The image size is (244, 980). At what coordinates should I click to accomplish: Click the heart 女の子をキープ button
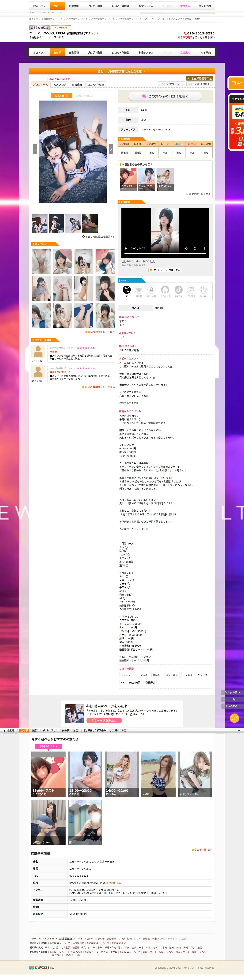tap(171, 84)
